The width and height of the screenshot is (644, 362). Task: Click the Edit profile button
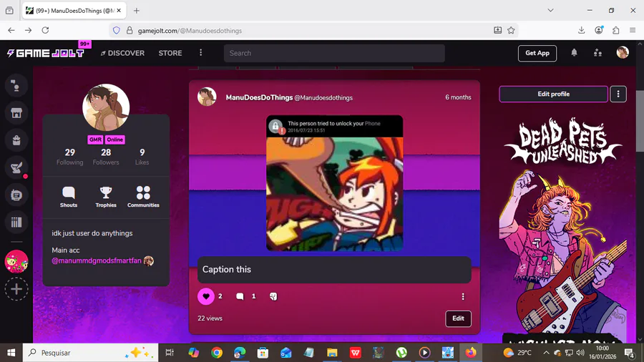click(x=553, y=94)
